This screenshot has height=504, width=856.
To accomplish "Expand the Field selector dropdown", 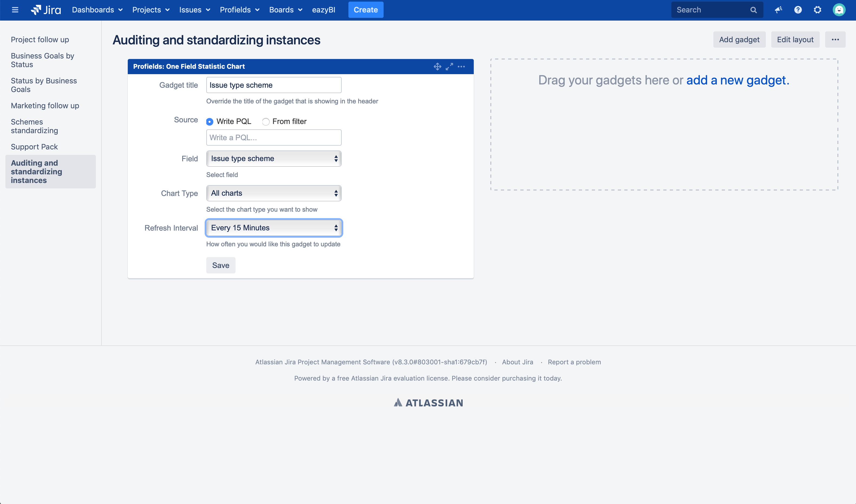I will click(273, 158).
